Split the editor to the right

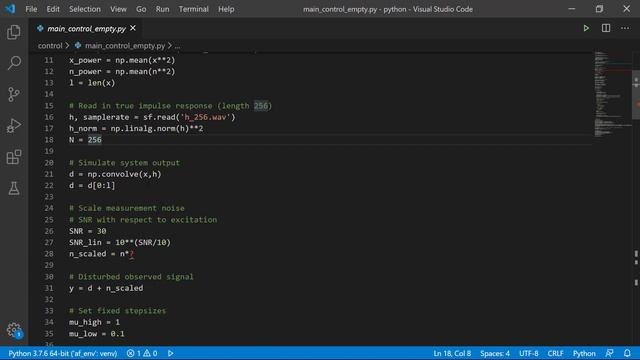pos(606,28)
